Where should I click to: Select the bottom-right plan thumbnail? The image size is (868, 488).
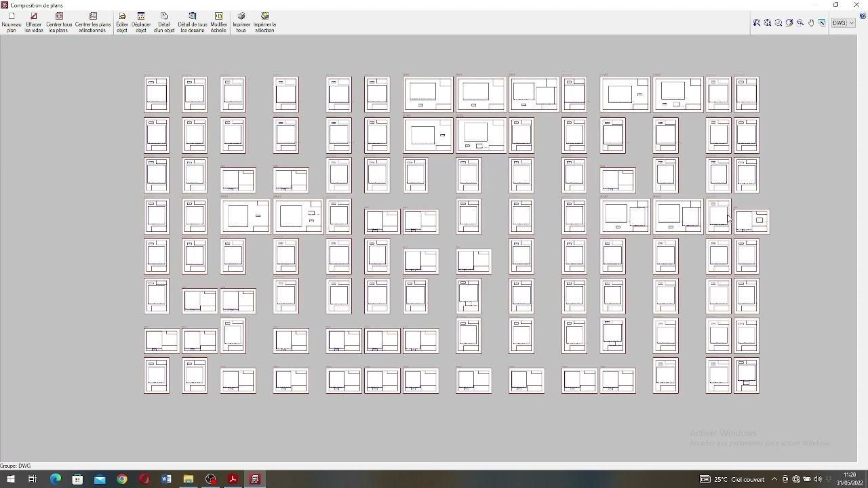(x=747, y=376)
